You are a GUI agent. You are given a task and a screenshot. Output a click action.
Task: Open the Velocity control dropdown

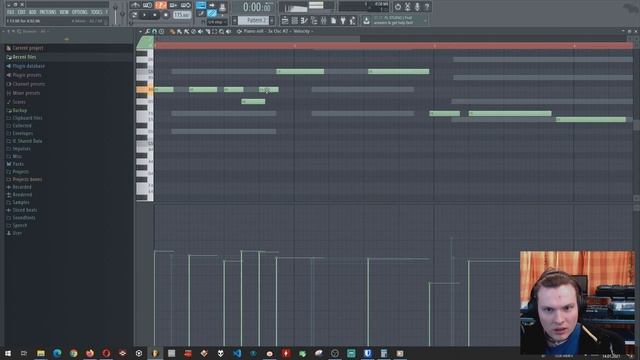pos(303,31)
